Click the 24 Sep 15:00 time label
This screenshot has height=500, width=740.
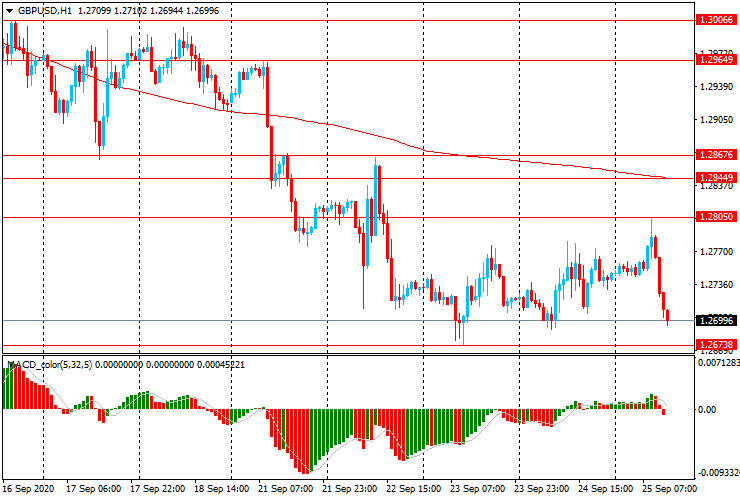[605, 489]
